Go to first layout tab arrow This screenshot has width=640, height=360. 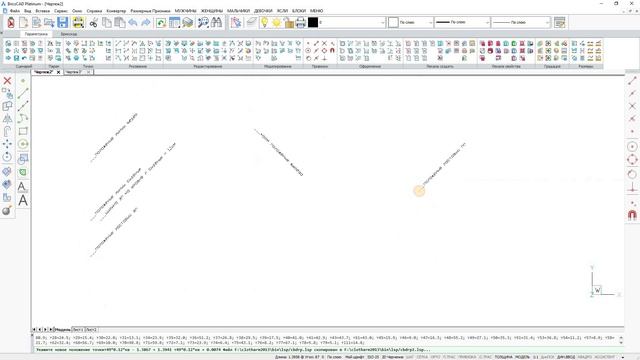[x=35, y=329]
